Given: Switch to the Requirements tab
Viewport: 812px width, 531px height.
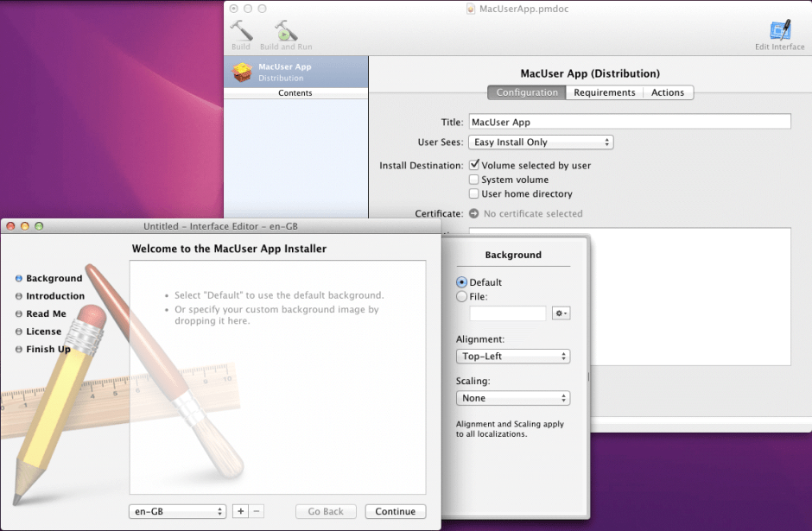Looking at the screenshot, I should (605, 92).
